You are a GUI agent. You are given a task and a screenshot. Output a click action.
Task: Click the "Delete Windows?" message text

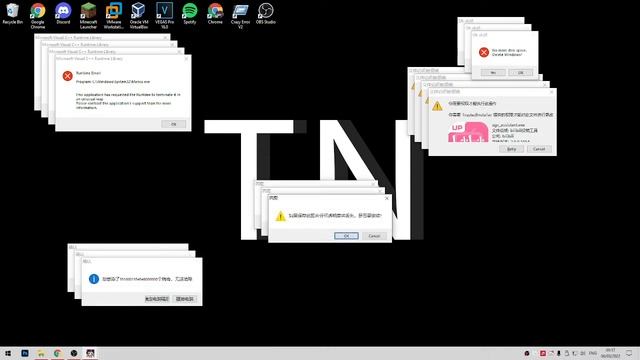(507, 54)
